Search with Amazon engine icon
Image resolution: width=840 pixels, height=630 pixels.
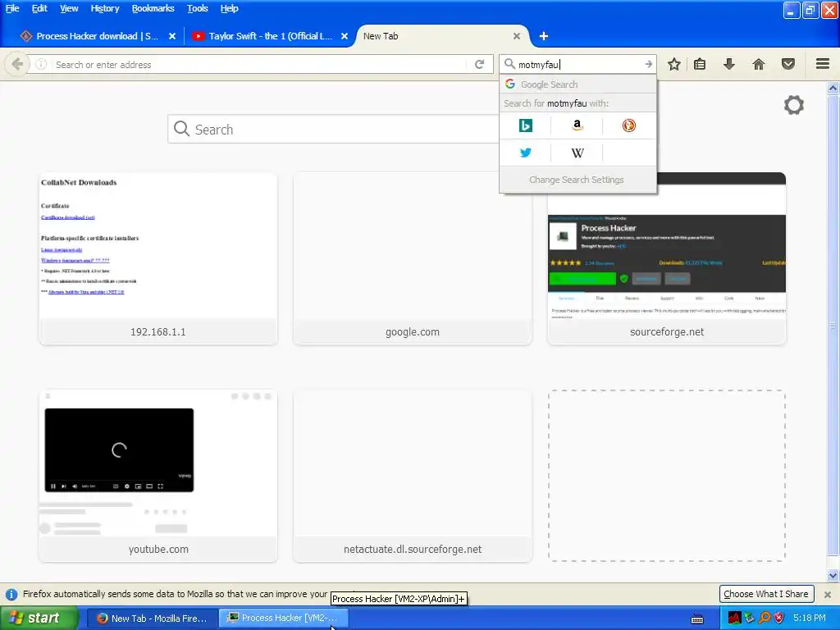point(577,126)
